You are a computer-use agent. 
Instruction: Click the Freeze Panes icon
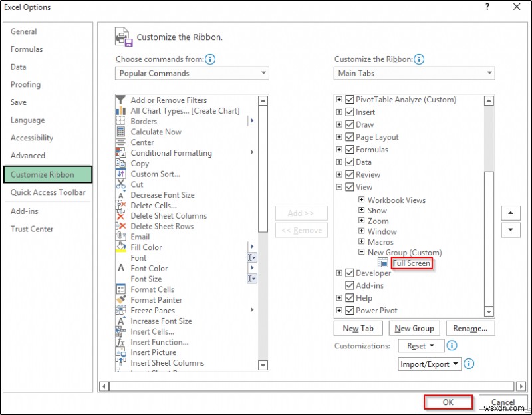click(x=121, y=311)
